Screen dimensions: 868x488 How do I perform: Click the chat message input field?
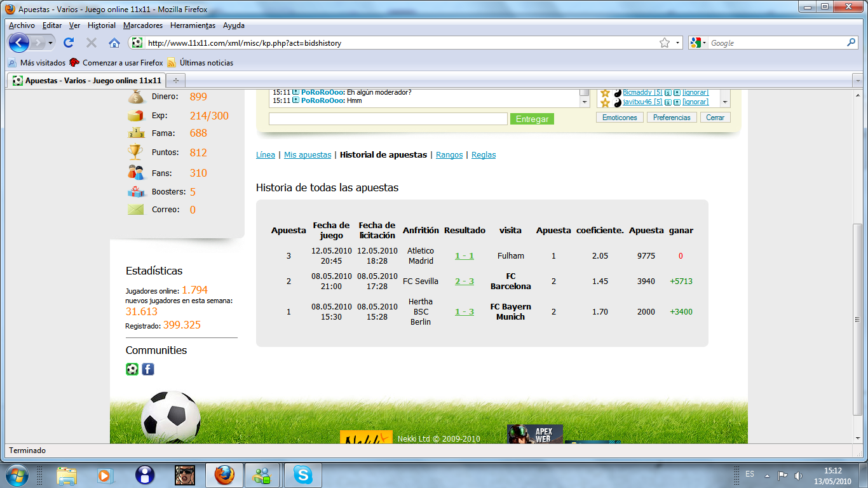point(388,119)
